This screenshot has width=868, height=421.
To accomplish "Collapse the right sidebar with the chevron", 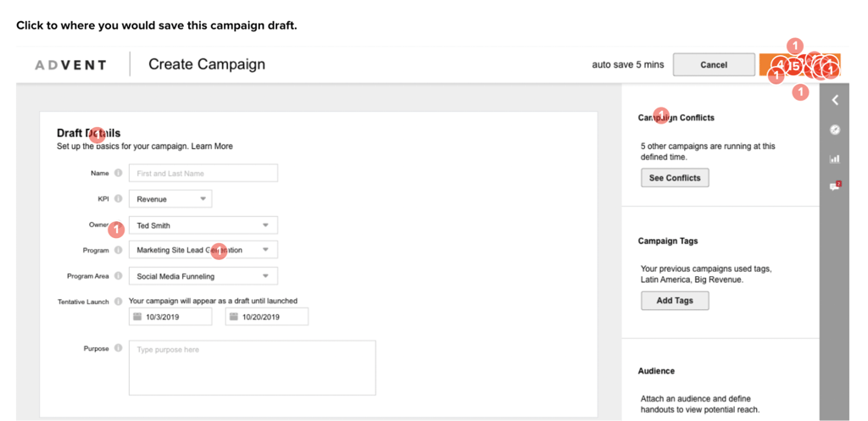I will coord(835,100).
